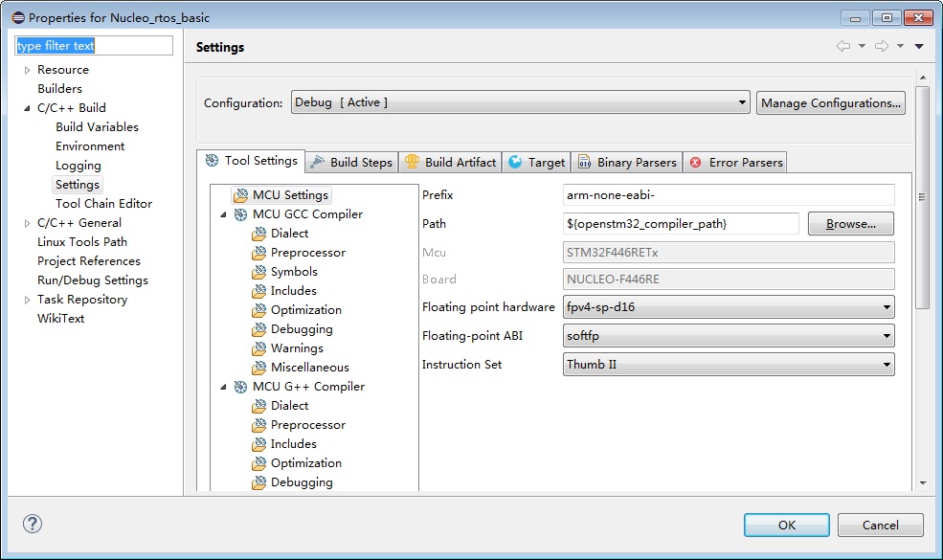Open the Floating point hardware dropdown

pyautogui.click(x=729, y=307)
